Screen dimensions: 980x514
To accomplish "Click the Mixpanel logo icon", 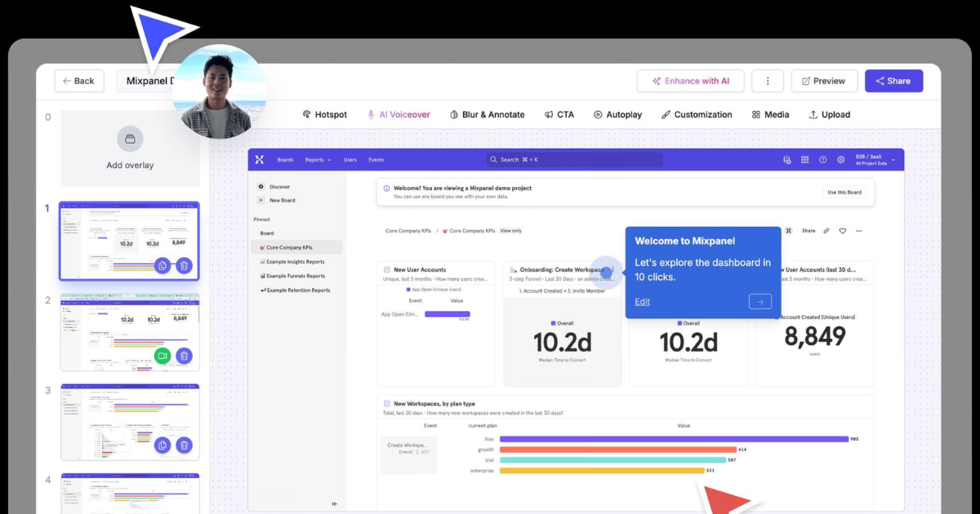I will [x=260, y=160].
